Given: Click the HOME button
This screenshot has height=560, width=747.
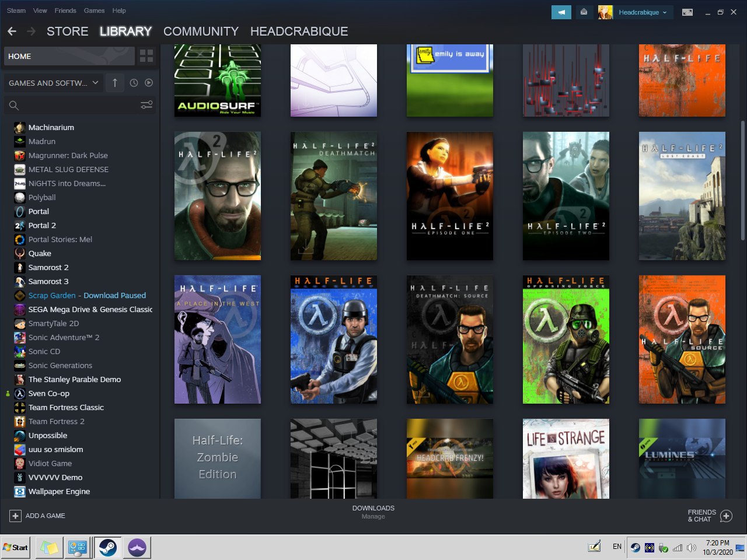Looking at the screenshot, I should point(69,56).
